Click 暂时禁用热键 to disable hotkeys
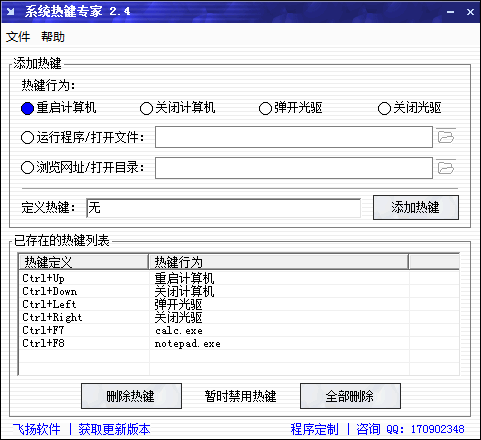This screenshot has width=481, height=440. 240,396
